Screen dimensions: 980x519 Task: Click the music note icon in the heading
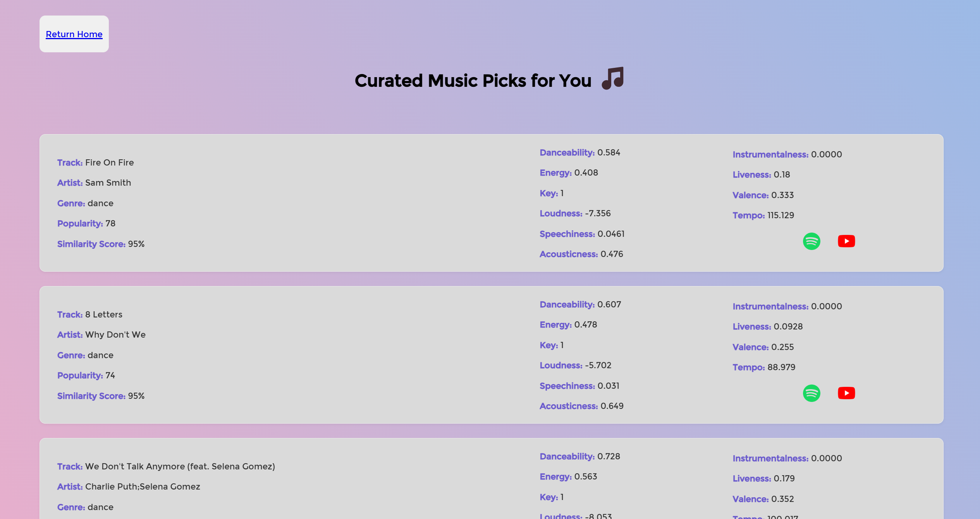point(613,79)
